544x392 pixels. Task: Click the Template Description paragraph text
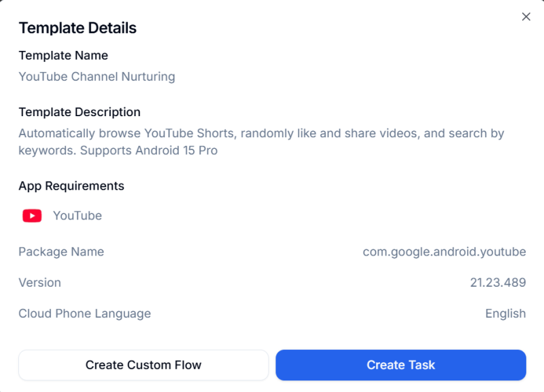261,142
